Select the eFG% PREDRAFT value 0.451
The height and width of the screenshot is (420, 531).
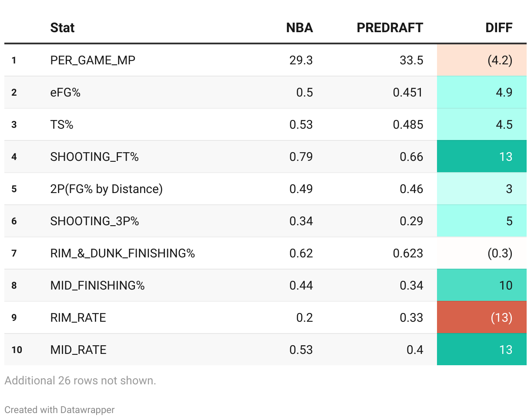[408, 92]
